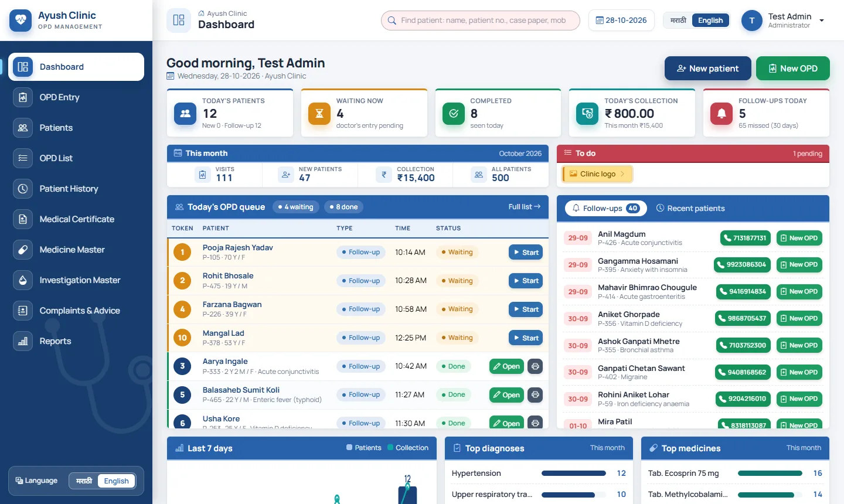844x504 pixels.
Task: Toggle Collection series in Last 7 days chart
Action: (x=408, y=448)
